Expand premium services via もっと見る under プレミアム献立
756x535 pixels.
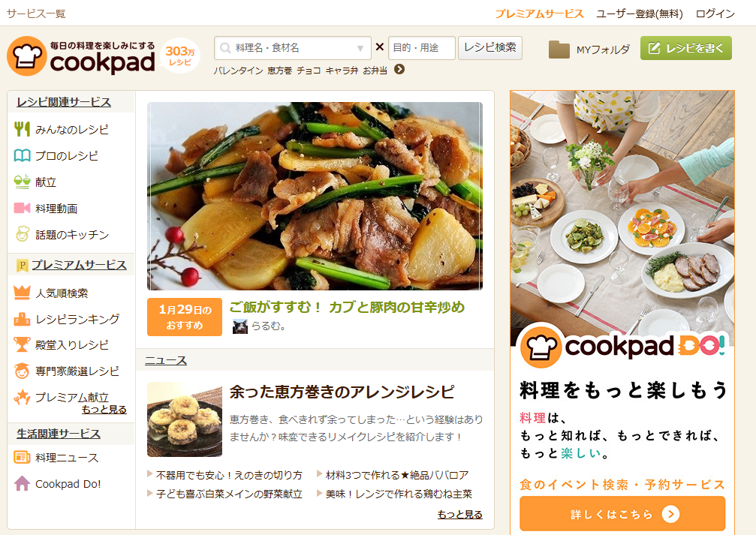point(104,409)
